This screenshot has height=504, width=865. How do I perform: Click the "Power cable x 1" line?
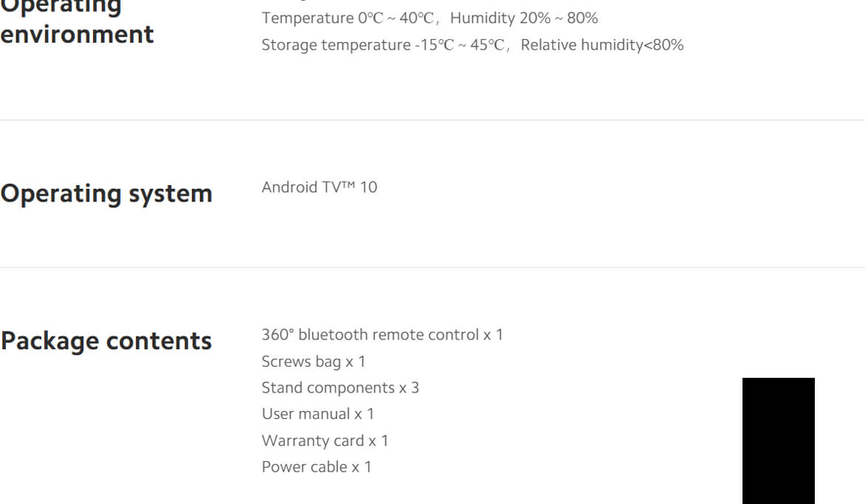pyautogui.click(x=317, y=467)
